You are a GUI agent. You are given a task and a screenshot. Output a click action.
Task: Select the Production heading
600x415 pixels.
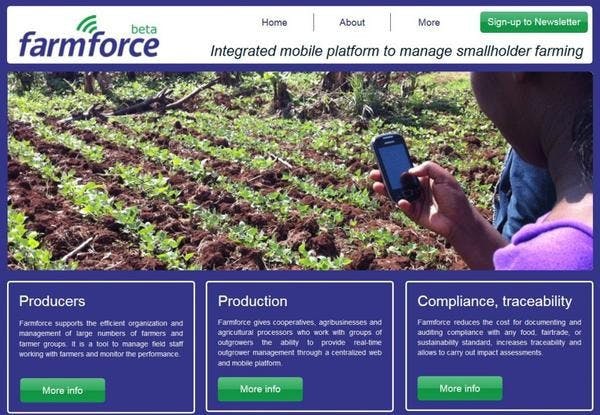[253, 301]
